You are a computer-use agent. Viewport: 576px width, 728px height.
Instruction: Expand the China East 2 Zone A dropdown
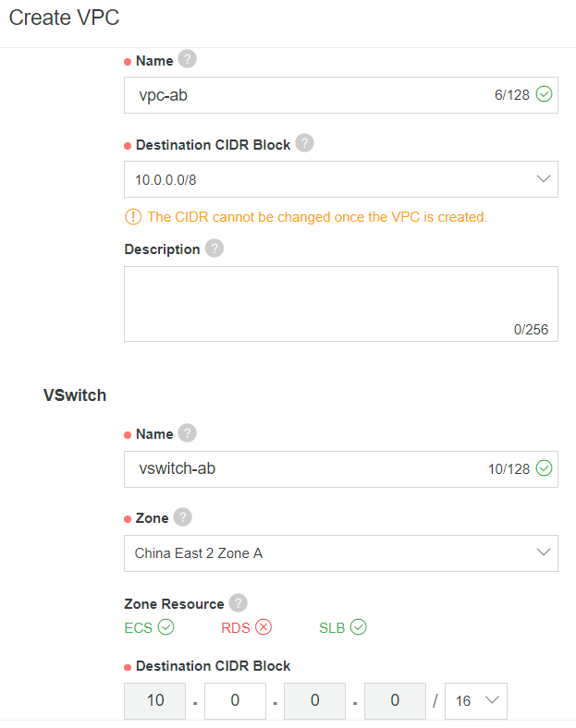click(x=341, y=553)
